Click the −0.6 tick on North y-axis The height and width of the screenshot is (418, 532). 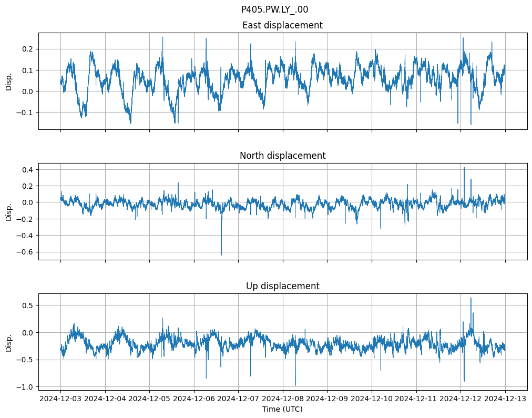point(25,252)
